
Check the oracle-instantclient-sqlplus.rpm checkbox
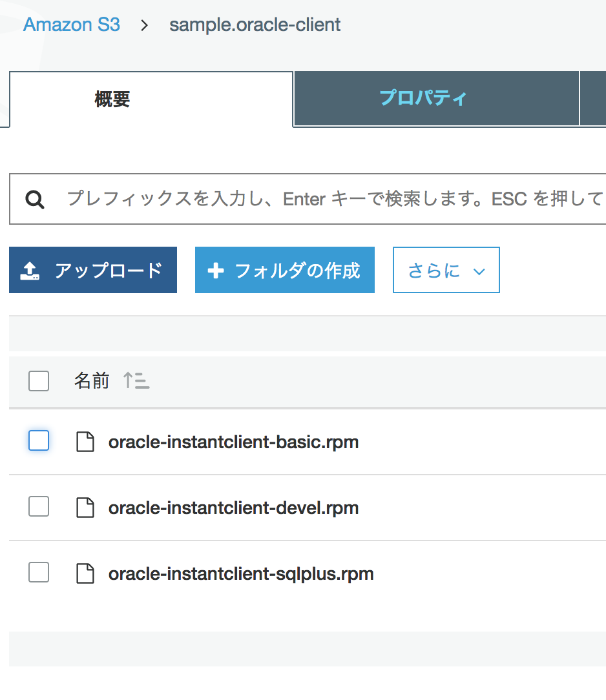(39, 572)
